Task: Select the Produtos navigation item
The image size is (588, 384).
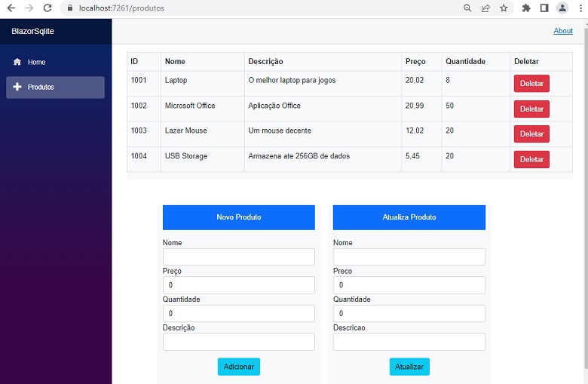Action: [56, 87]
